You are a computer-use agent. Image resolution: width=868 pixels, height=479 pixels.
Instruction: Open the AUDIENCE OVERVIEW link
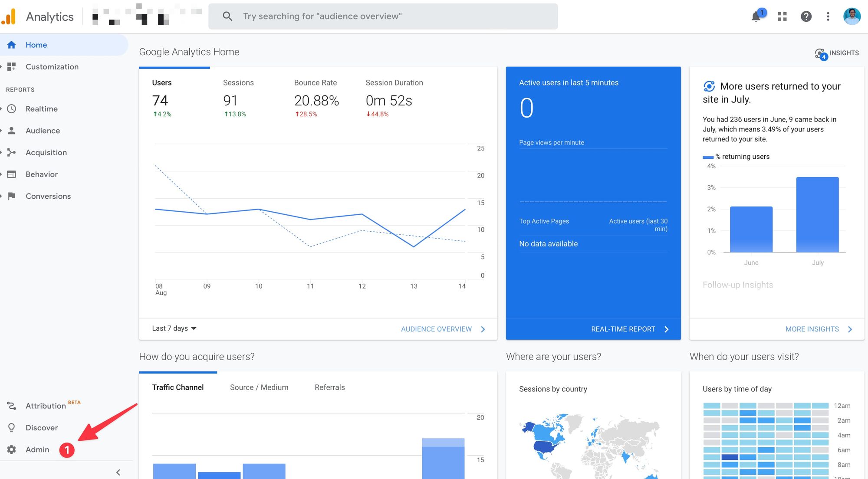(x=436, y=329)
